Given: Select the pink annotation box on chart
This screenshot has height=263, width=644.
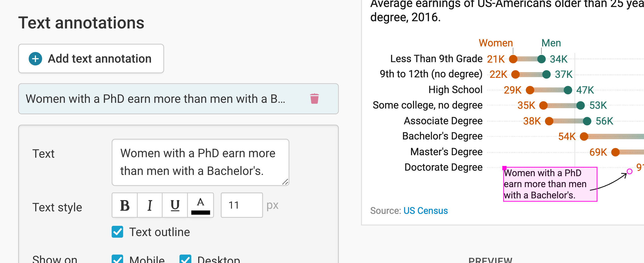Looking at the screenshot, I should point(550,184).
